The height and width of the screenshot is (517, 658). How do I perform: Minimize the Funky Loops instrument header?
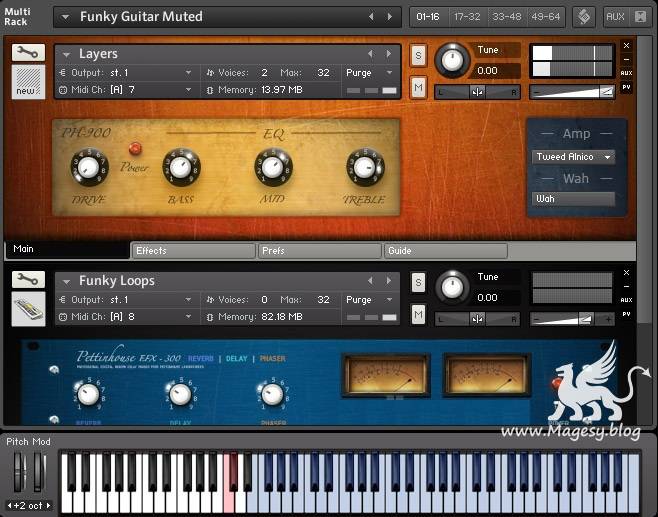coord(626,286)
